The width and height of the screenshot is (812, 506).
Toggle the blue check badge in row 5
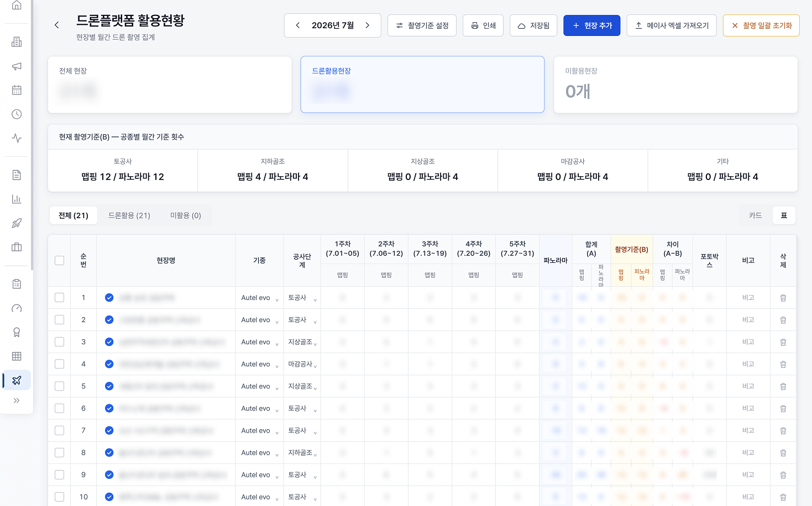109,386
